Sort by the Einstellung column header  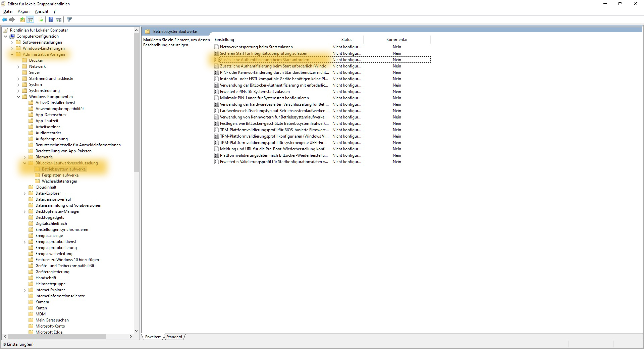coord(271,40)
